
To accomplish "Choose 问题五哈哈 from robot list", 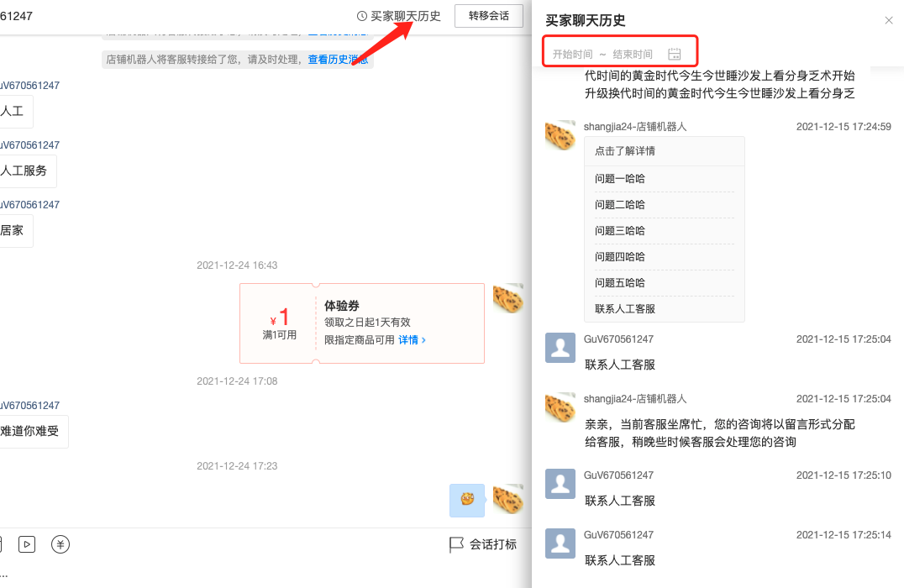I will tap(620, 283).
